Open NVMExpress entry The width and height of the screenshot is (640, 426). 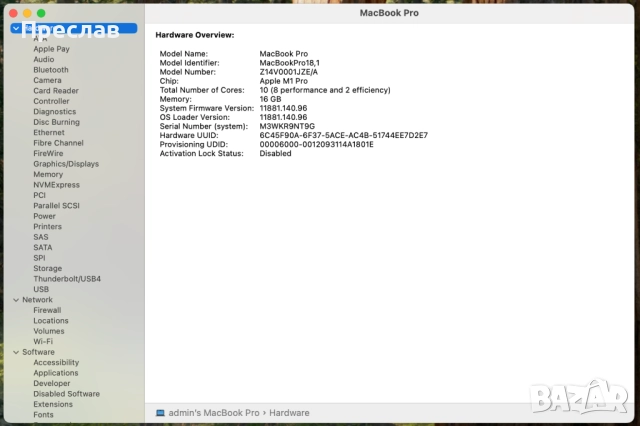[x=57, y=185]
